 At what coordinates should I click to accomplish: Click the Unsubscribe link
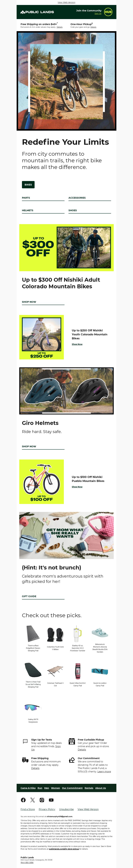pos(66,809)
